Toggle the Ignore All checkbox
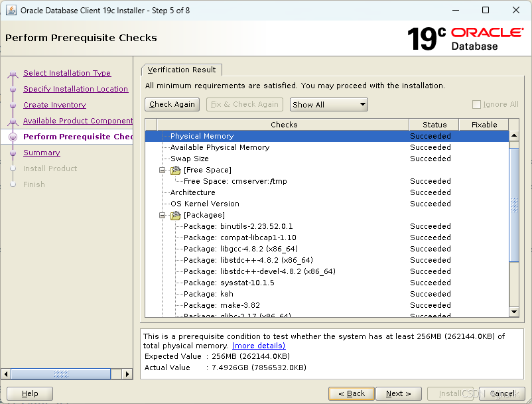532x404 pixels. [476, 104]
